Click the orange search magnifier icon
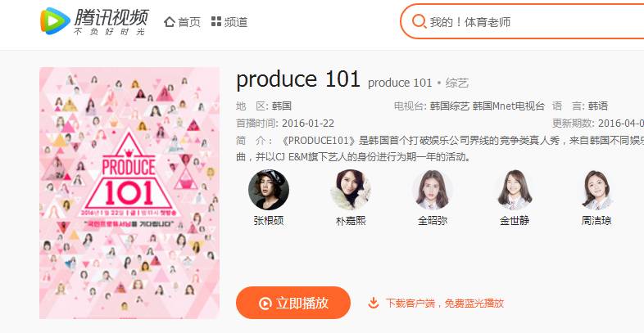The width and height of the screenshot is (644, 333). 419,21
